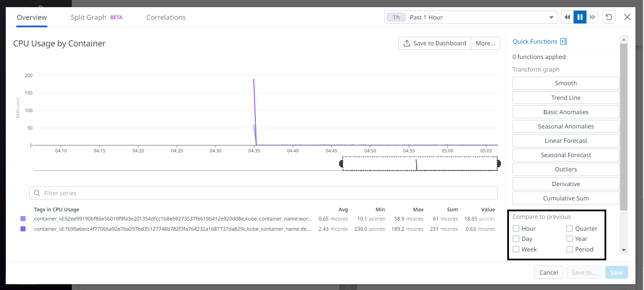Close the graph modal with X

(x=627, y=17)
